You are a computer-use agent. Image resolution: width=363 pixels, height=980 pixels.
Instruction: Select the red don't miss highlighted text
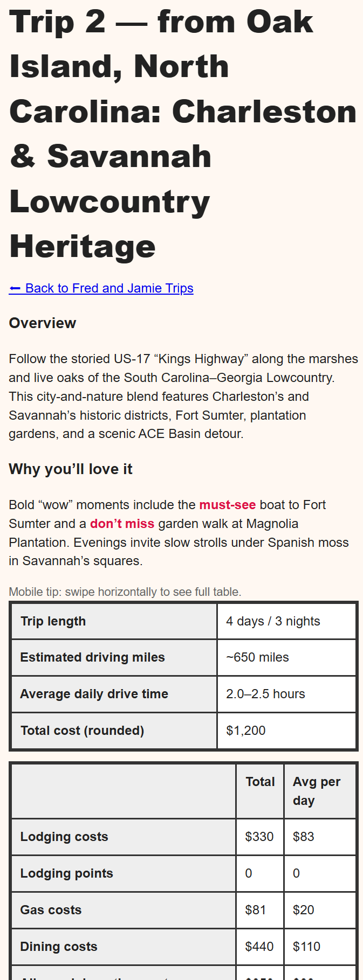122,523
